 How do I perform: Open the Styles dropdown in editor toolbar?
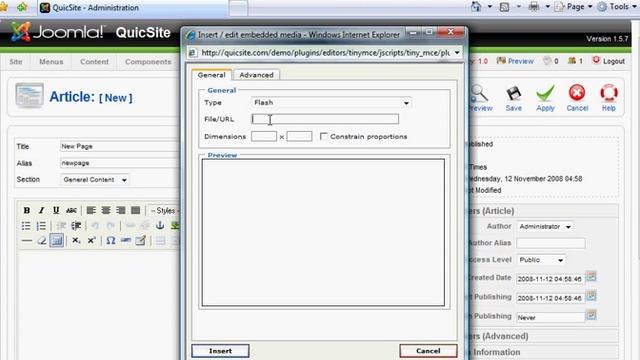(164, 211)
